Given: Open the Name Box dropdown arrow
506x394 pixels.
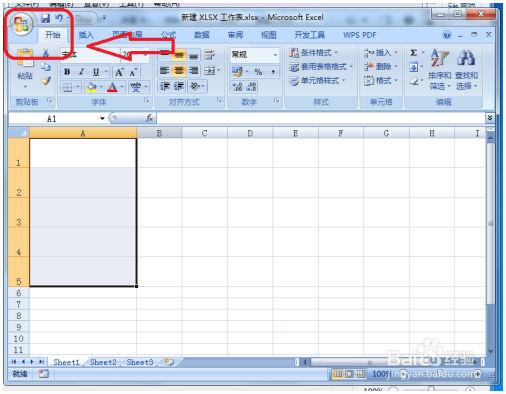Looking at the screenshot, I should pyautogui.click(x=102, y=118).
